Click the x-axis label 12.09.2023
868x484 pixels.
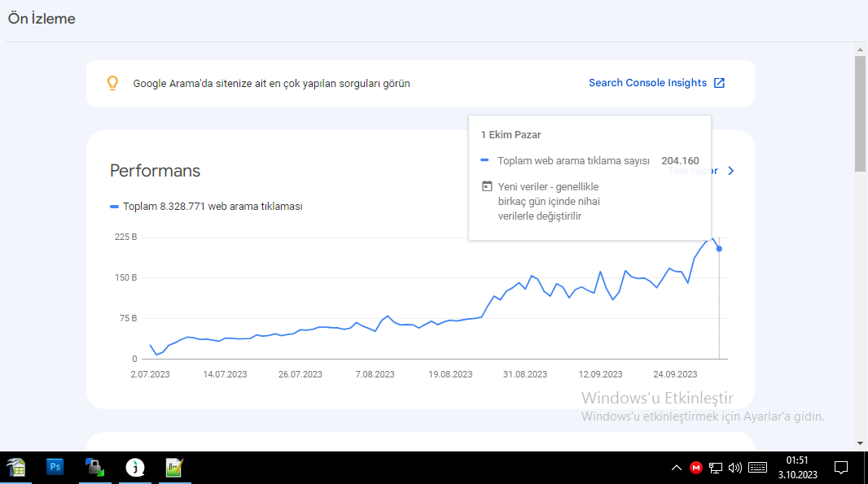600,374
